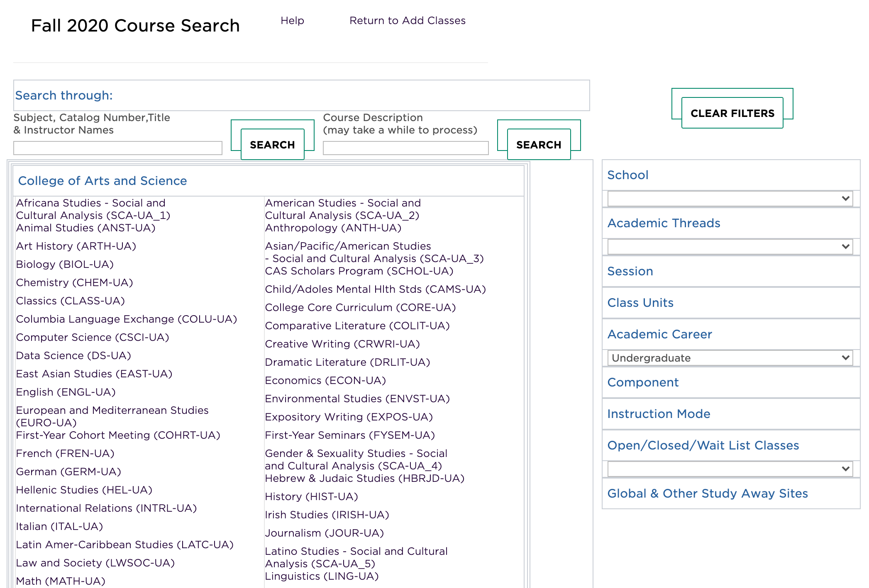Click Search button for course description
The height and width of the screenshot is (588, 869).
(539, 144)
